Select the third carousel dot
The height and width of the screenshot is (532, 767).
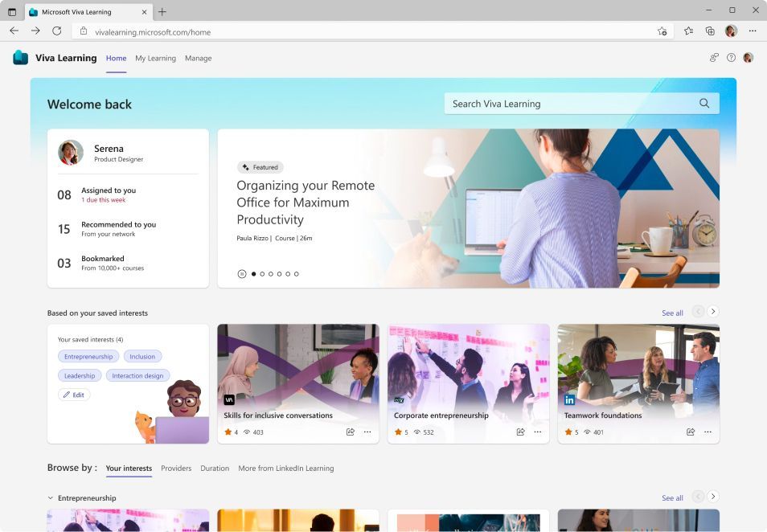coord(270,274)
